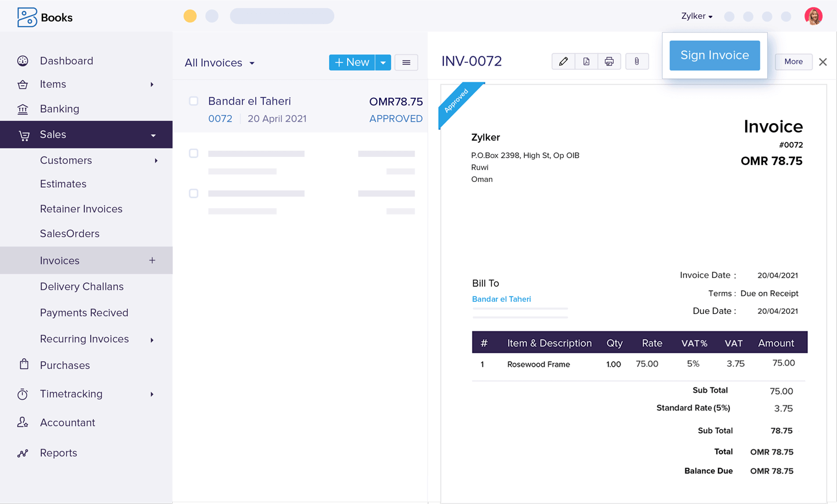Click the top search bar field
This screenshot has height=504, width=837.
282,16
